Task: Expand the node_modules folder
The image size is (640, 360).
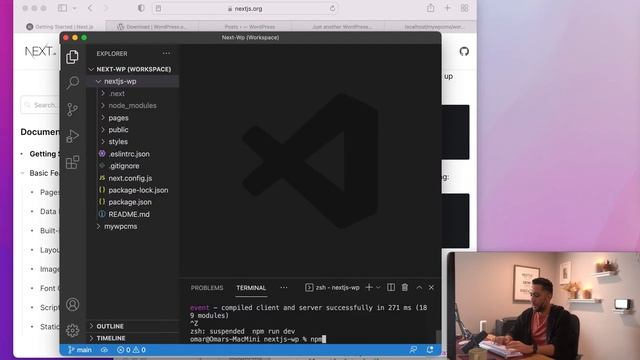Action: (132, 105)
